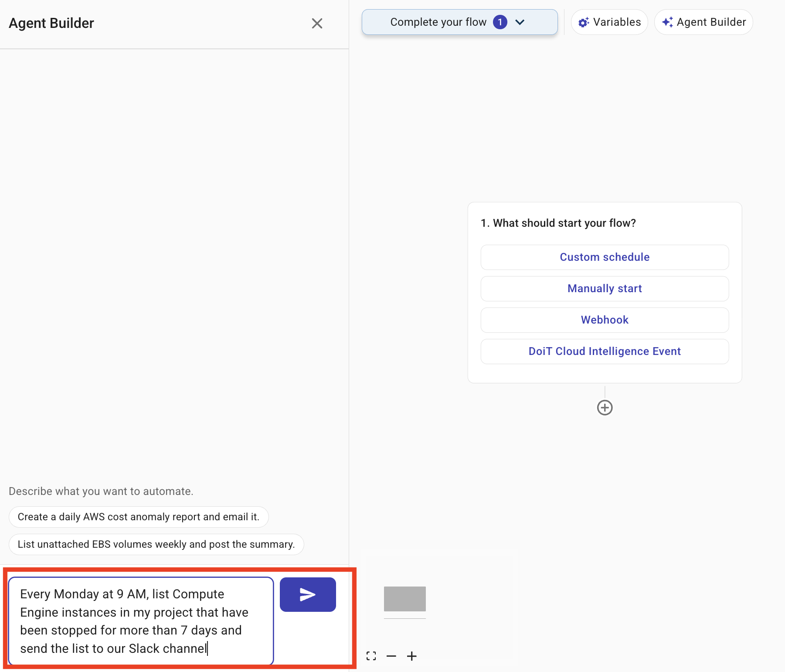
Task: Fit the flow to the screen
Action: pyautogui.click(x=371, y=656)
